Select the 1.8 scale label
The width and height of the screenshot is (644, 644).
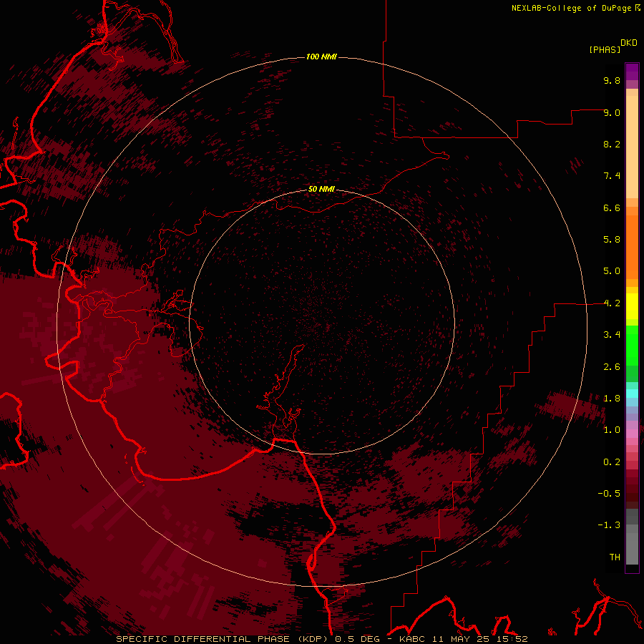pos(612,399)
